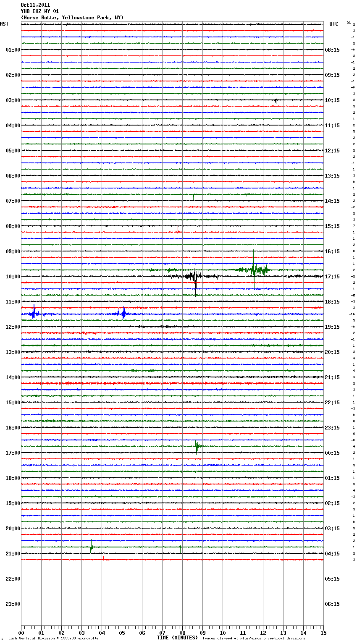This screenshot has height=644, width=357.
Task: Select the 21:00 MST time label
Action: click(x=13, y=554)
